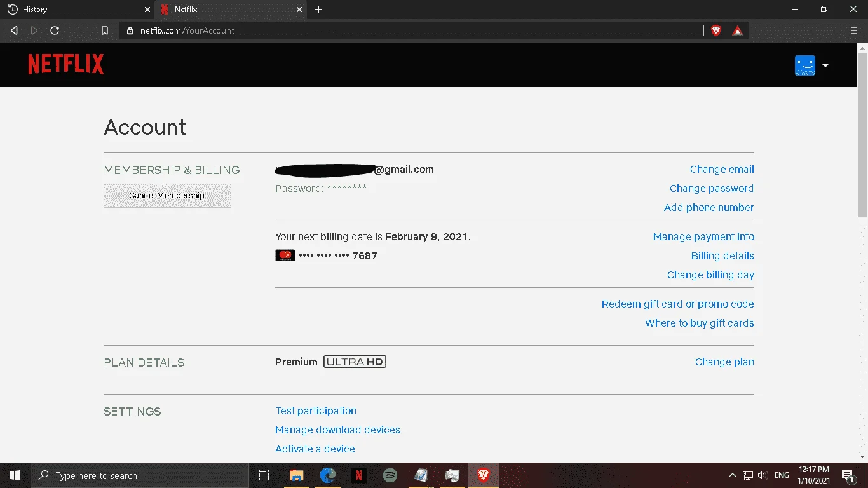The image size is (868, 488).
Task: Open the Windows Start menu
Action: click(x=15, y=475)
